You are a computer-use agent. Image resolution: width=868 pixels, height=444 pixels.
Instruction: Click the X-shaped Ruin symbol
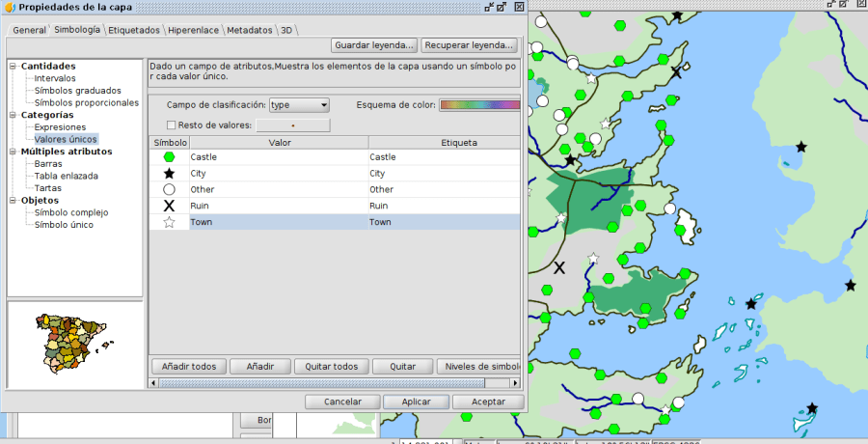pyautogui.click(x=169, y=206)
